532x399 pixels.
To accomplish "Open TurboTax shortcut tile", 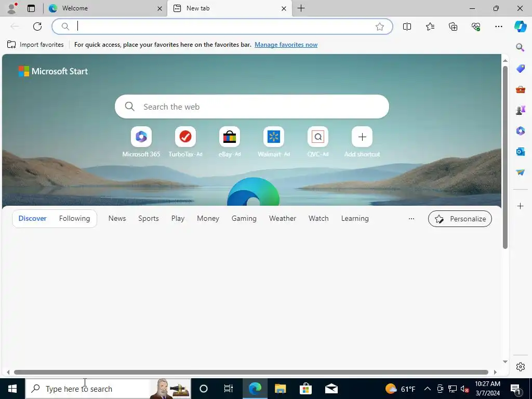I will tap(185, 137).
